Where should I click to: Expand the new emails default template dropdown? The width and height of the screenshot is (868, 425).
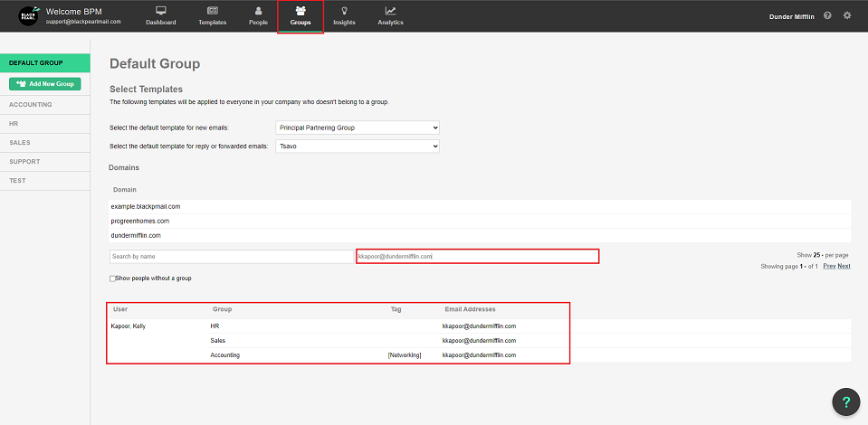pos(357,127)
